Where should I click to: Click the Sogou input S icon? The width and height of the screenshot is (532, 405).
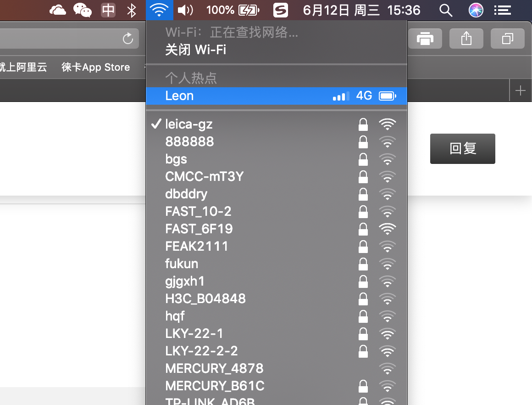[281, 10]
